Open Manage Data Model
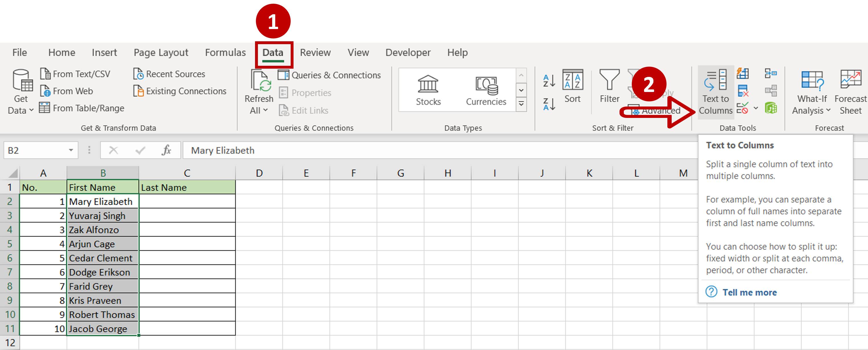Image resolution: width=868 pixels, height=350 pixels. point(771,108)
